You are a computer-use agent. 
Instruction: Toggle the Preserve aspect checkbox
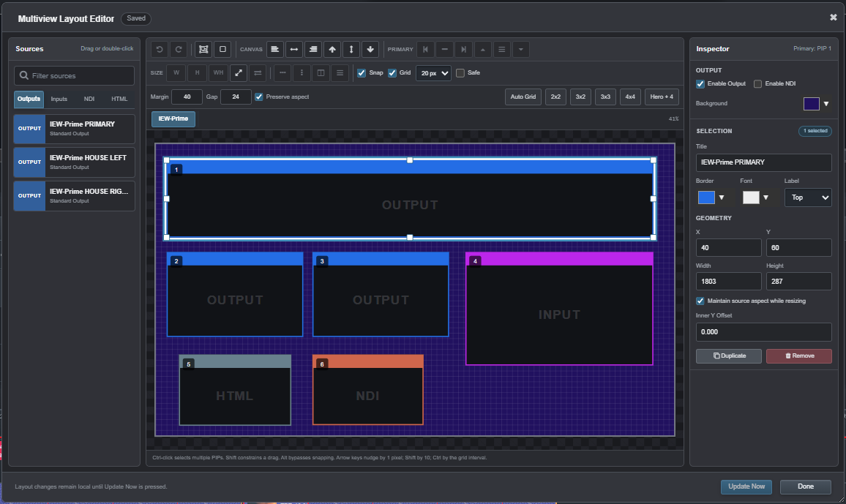coord(259,97)
